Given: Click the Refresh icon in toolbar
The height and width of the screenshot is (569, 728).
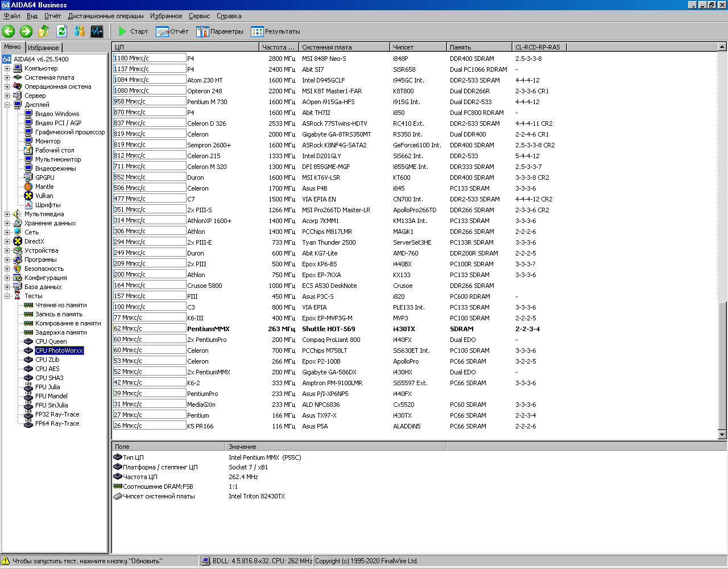Looking at the screenshot, I should tap(61, 31).
